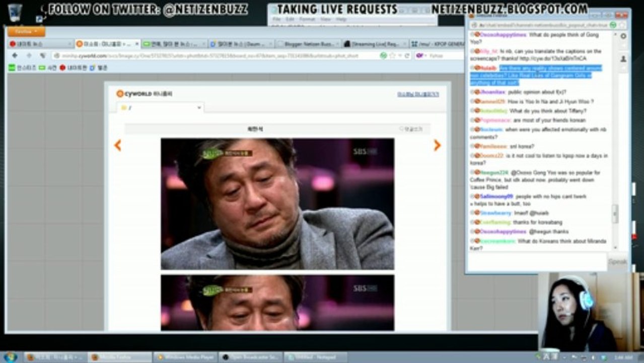Go to next photo with right arrow
Screen dimensions: 644x363
point(437,145)
